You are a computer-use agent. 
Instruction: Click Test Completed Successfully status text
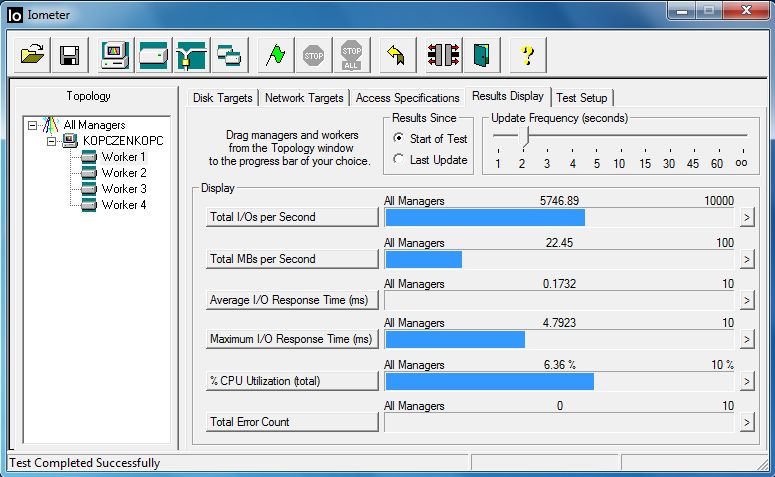coord(85,463)
